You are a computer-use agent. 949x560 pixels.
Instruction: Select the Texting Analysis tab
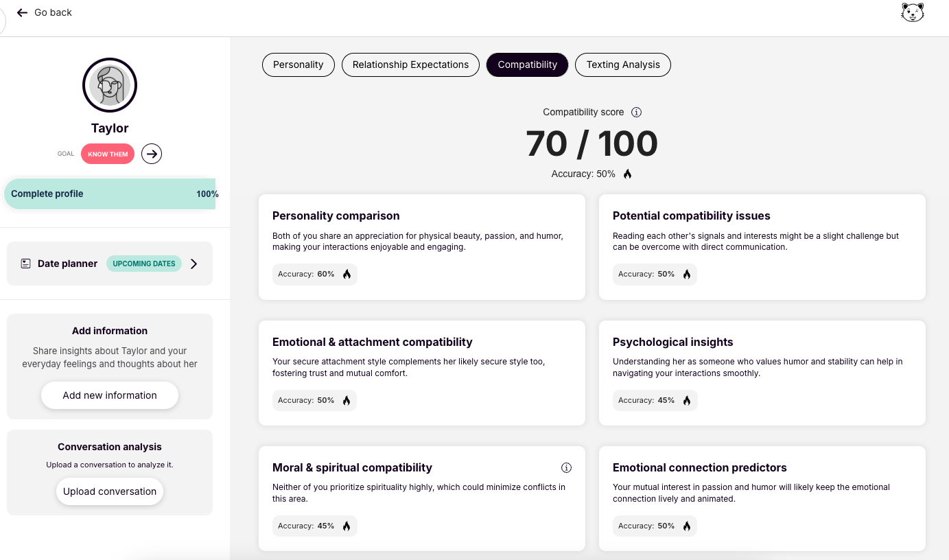pyautogui.click(x=622, y=65)
